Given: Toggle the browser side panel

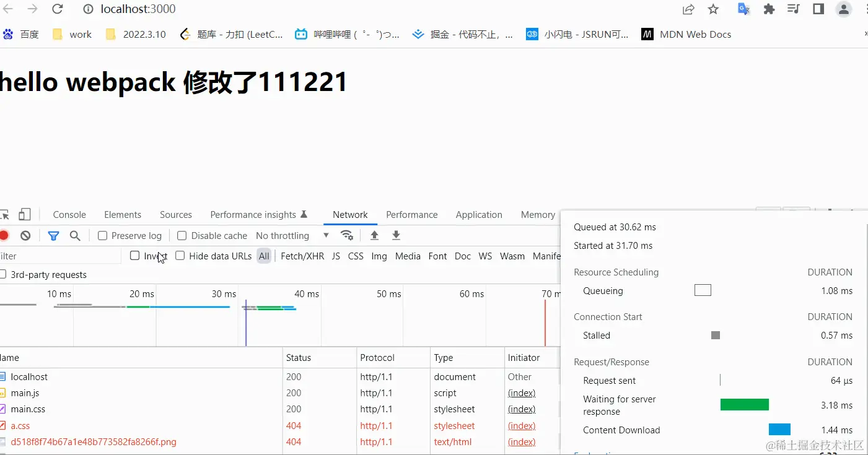Looking at the screenshot, I should point(818,9).
